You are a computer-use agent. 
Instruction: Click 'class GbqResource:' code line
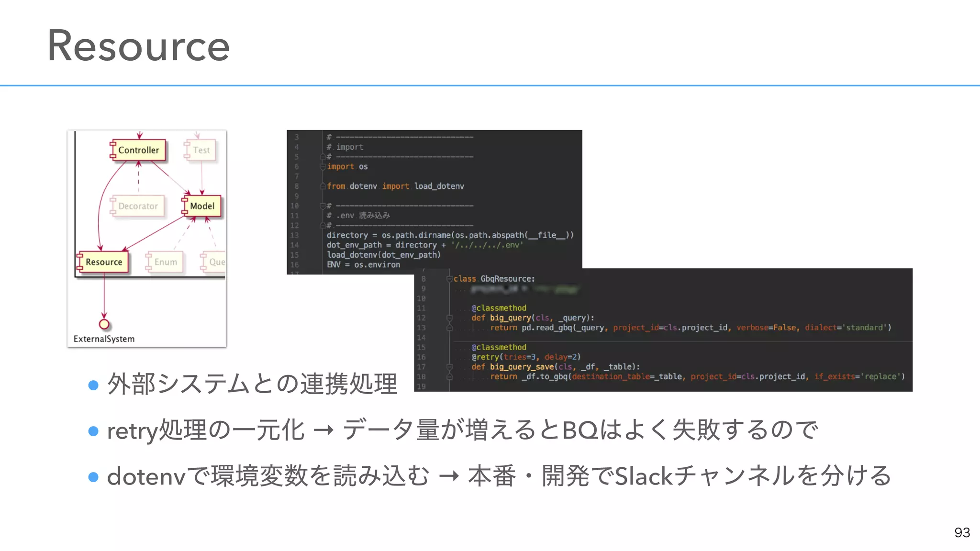coord(494,279)
